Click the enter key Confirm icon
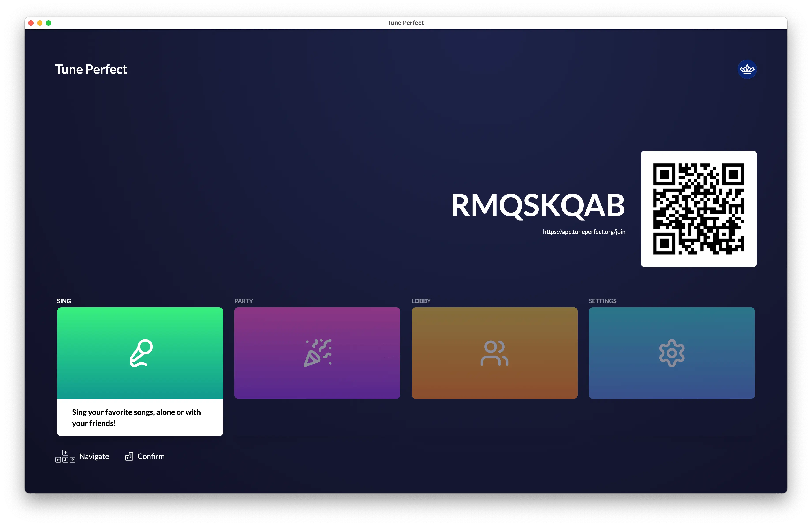This screenshot has width=812, height=526. [129, 456]
